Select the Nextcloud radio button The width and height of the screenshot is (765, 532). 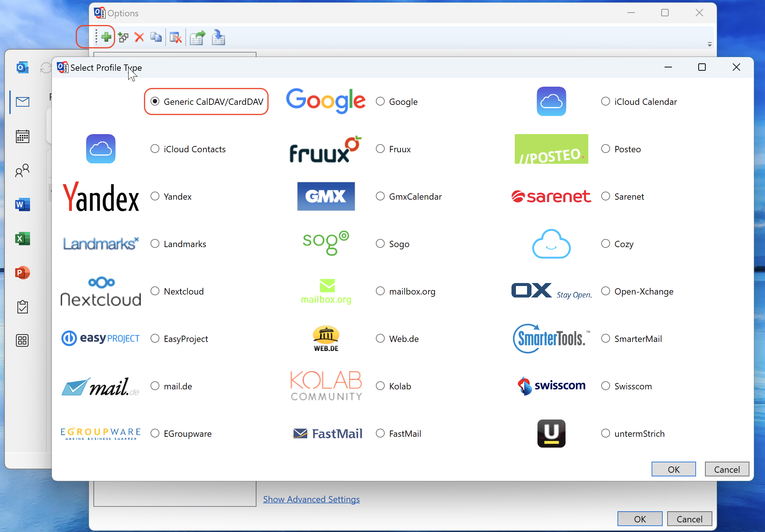point(155,291)
